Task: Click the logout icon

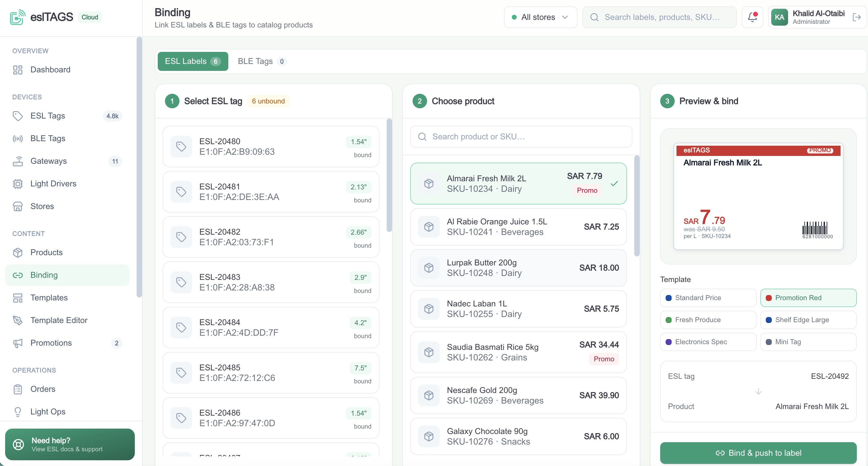Action: click(x=856, y=17)
